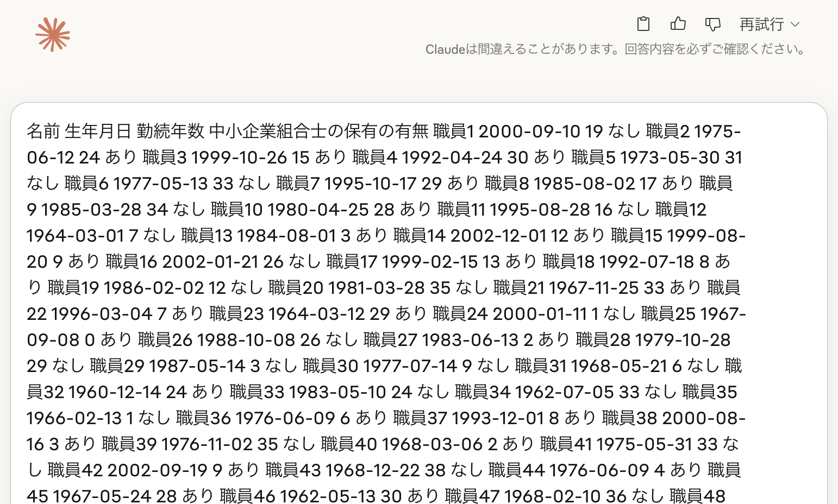This screenshot has width=838, height=504.
Task: Open the 再試行 retry dropdown
Action: [x=770, y=24]
